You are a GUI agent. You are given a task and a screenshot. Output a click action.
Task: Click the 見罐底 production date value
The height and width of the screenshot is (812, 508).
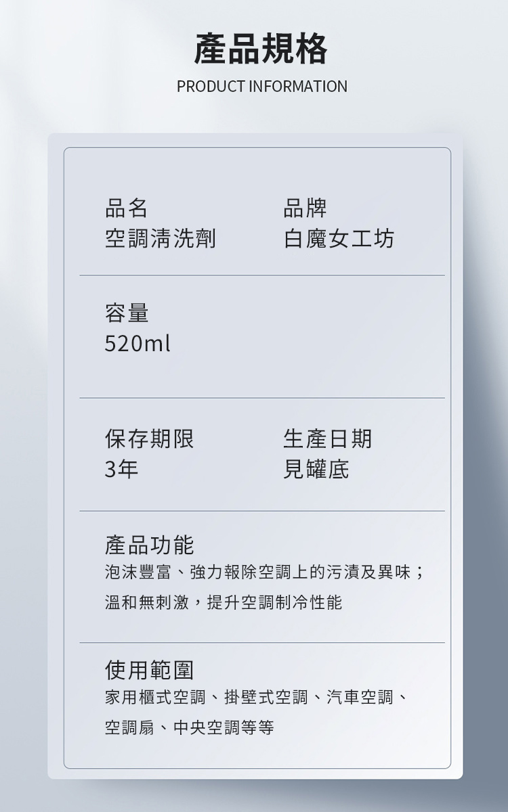pos(316,468)
